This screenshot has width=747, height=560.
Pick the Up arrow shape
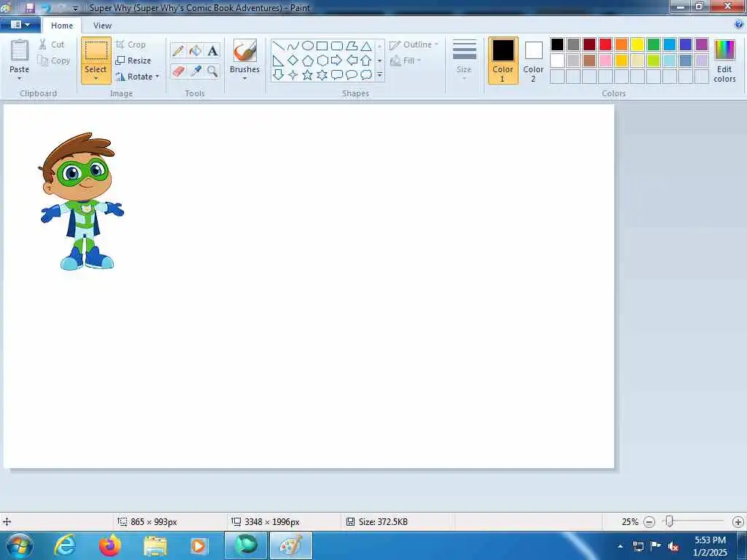366,61
